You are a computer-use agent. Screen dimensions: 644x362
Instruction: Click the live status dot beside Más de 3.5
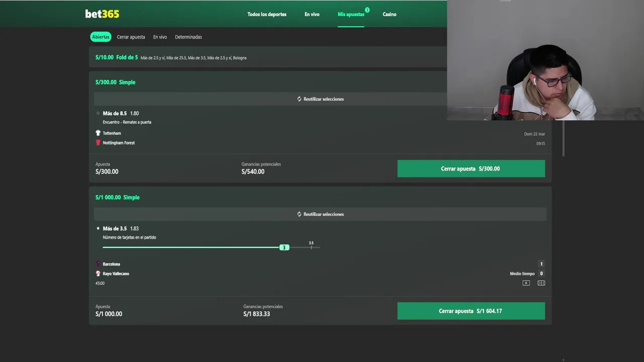(x=98, y=228)
